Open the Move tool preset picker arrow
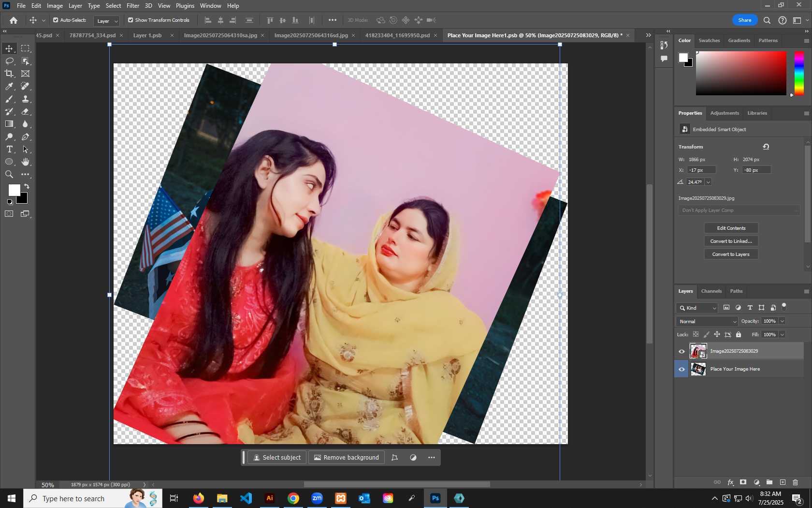This screenshot has width=812, height=508. click(43, 20)
